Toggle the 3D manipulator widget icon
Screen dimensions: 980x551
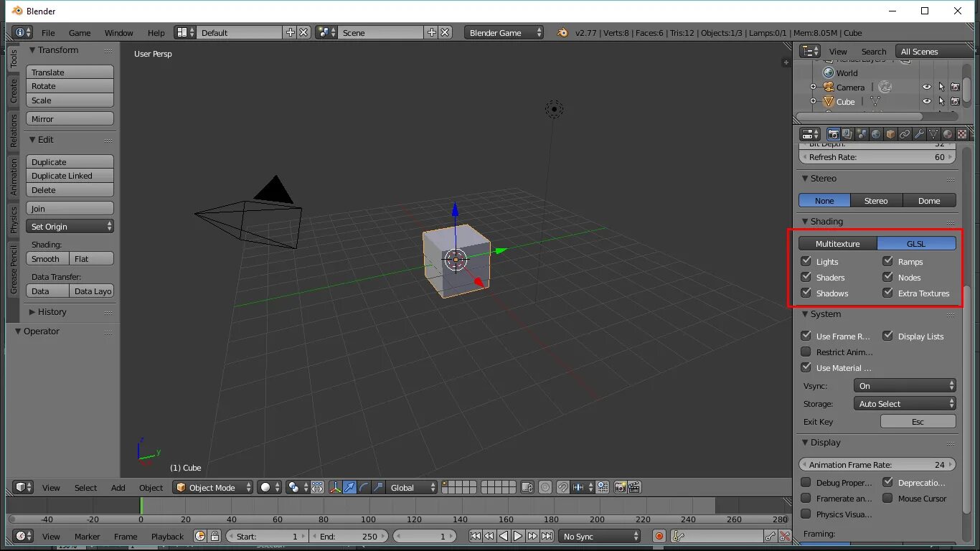(x=335, y=487)
